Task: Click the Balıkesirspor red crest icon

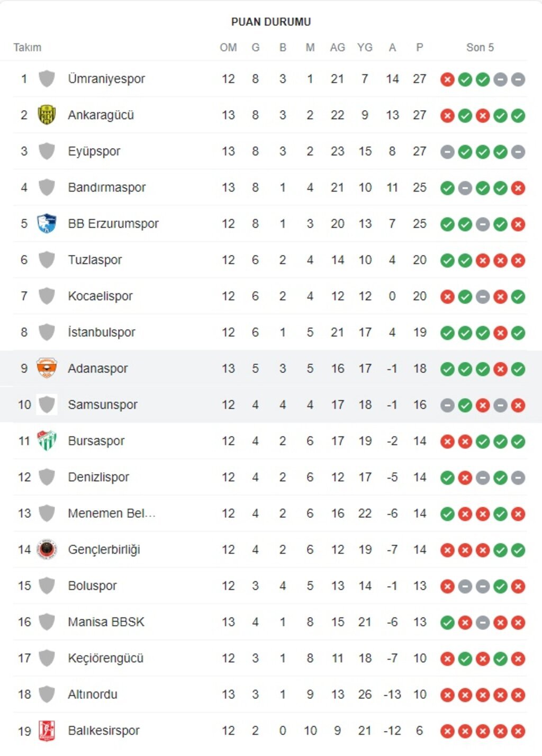Action: pyautogui.click(x=47, y=731)
